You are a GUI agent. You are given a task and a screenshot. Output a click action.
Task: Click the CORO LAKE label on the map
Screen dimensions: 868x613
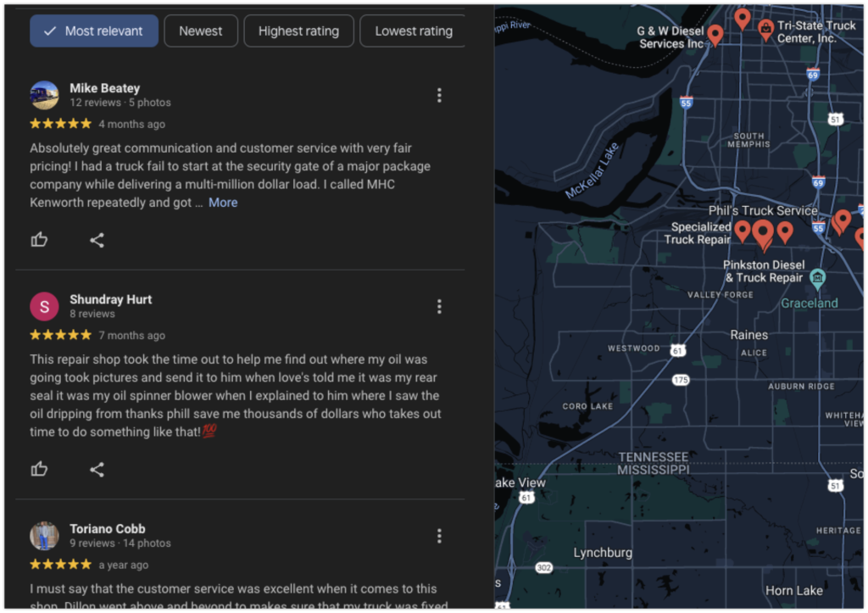[x=588, y=406]
